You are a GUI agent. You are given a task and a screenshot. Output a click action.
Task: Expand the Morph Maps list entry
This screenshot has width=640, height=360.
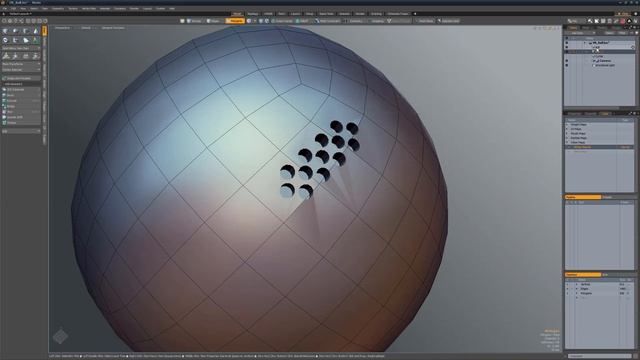(x=567, y=133)
